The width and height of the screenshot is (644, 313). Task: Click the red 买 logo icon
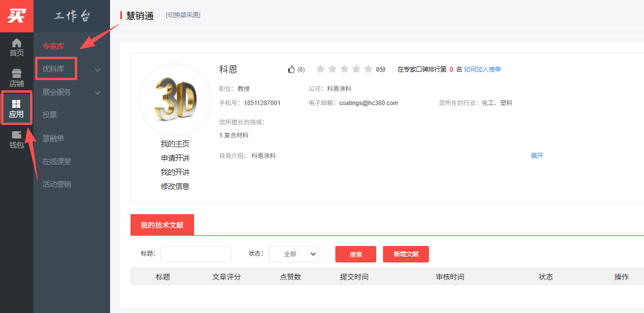16,16
